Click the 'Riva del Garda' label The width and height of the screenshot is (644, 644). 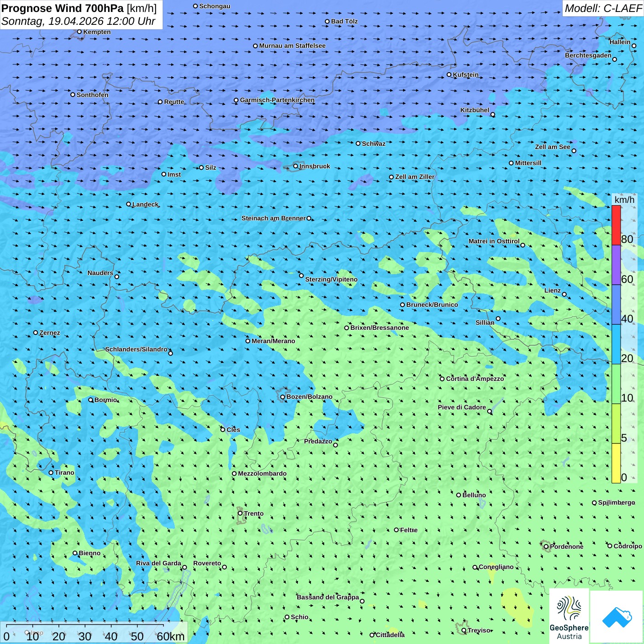pos(159,563)
